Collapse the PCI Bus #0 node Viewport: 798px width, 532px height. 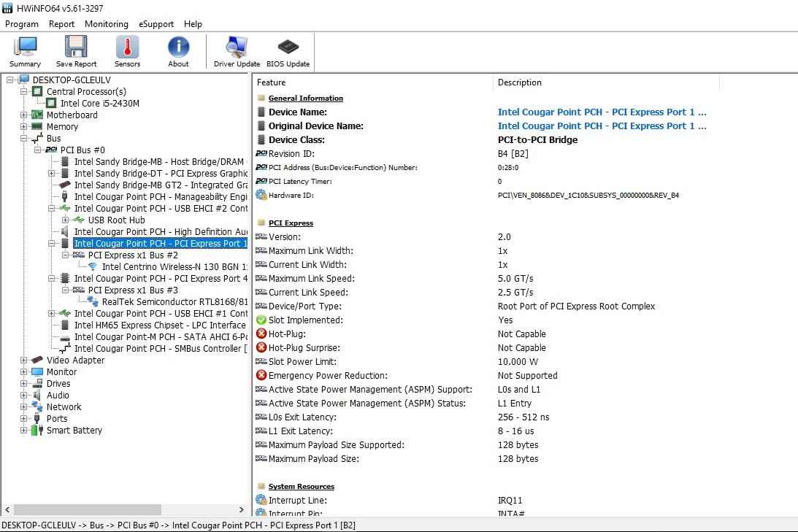[37, 150]
